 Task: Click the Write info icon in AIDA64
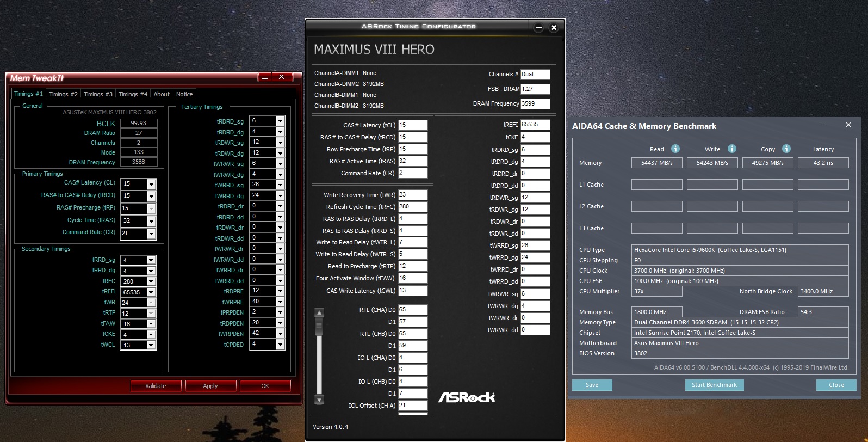pyautogui.click(x=731, y=149)
